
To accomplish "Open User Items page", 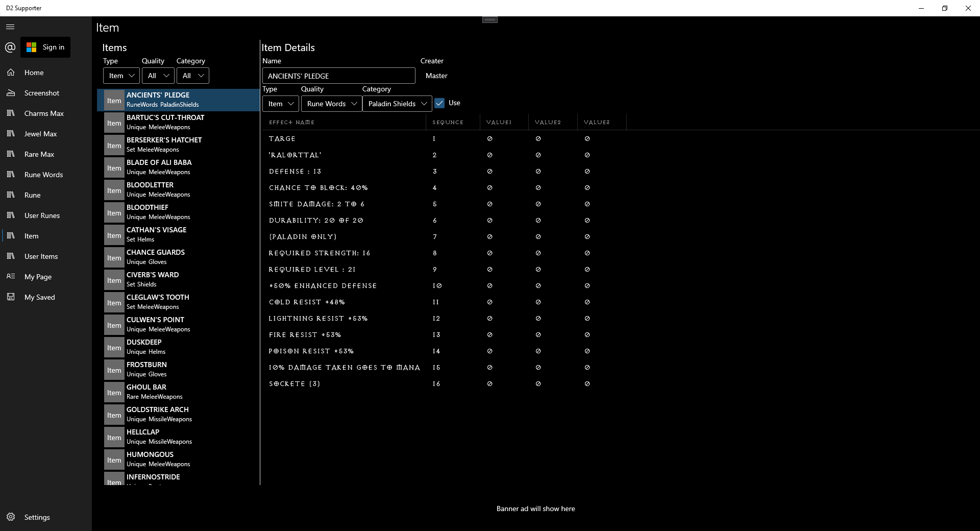I will [x=46, y=256].
